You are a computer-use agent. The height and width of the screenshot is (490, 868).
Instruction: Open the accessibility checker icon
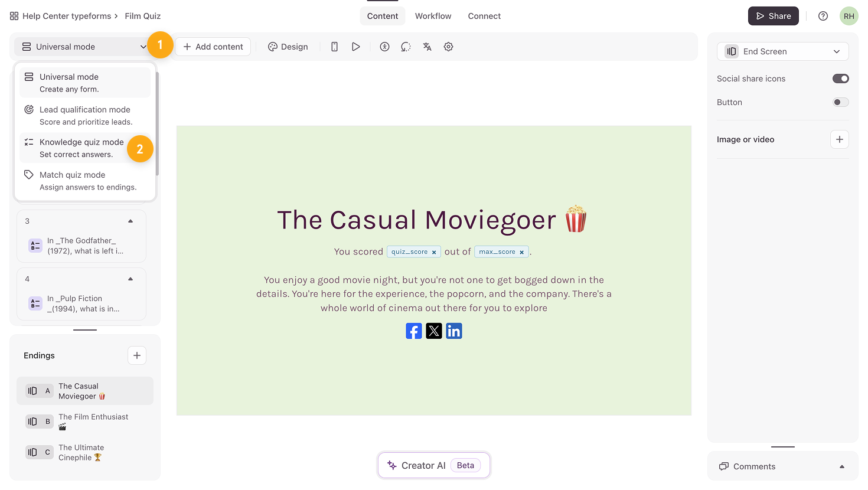[384, 47]
